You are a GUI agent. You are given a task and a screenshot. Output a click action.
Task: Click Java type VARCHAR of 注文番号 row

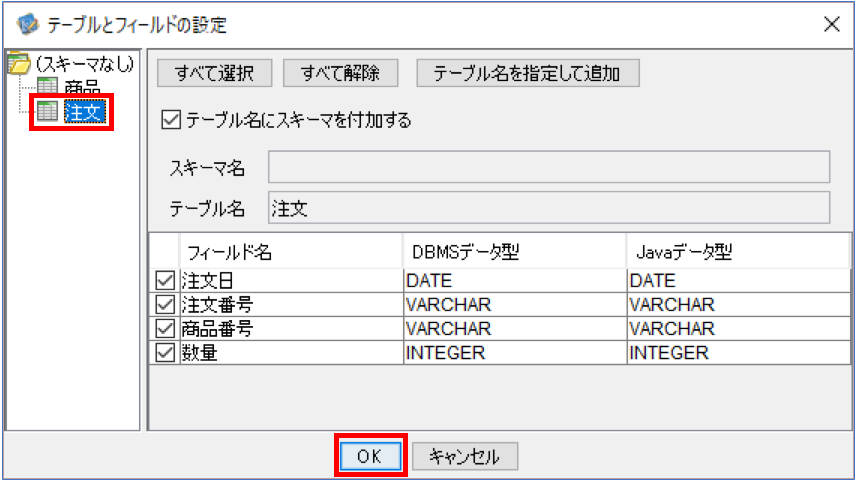[x=739, y=305]
